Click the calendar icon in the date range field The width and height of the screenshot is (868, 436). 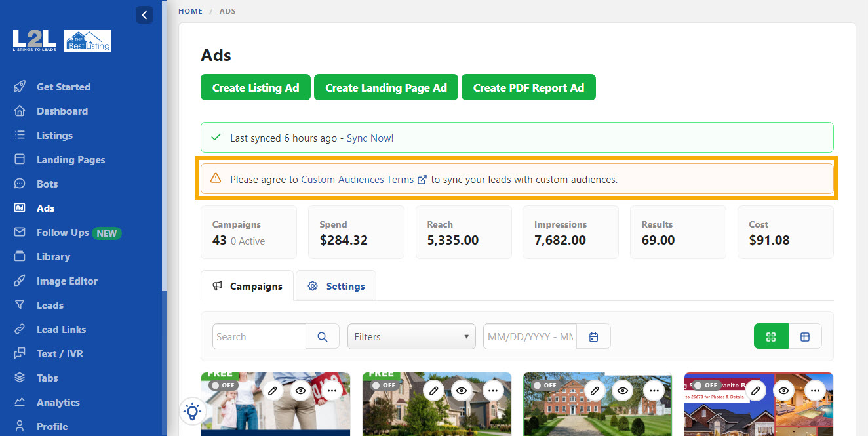click(x=593, y=336)
